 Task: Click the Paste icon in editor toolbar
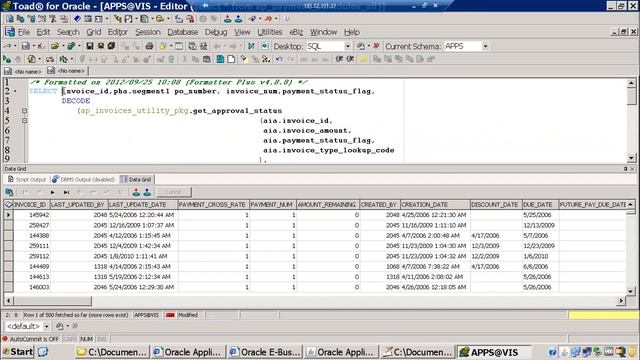[207, 60]
